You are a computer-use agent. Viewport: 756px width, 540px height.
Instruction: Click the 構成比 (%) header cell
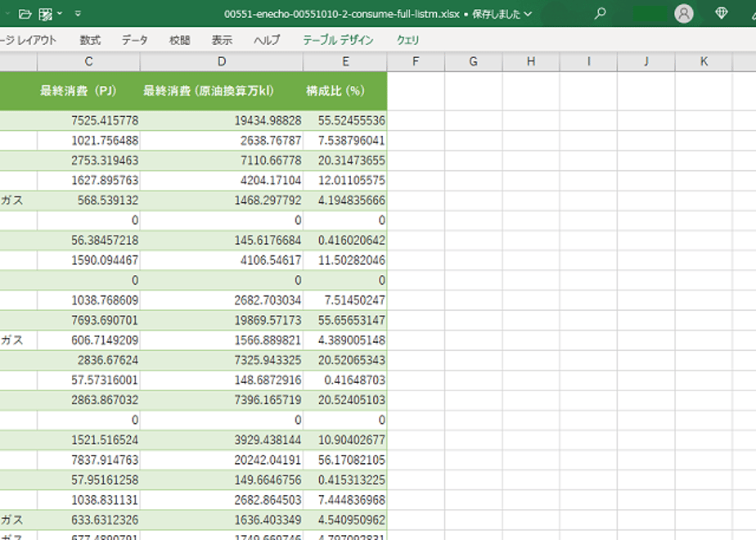tap(345, 91)
